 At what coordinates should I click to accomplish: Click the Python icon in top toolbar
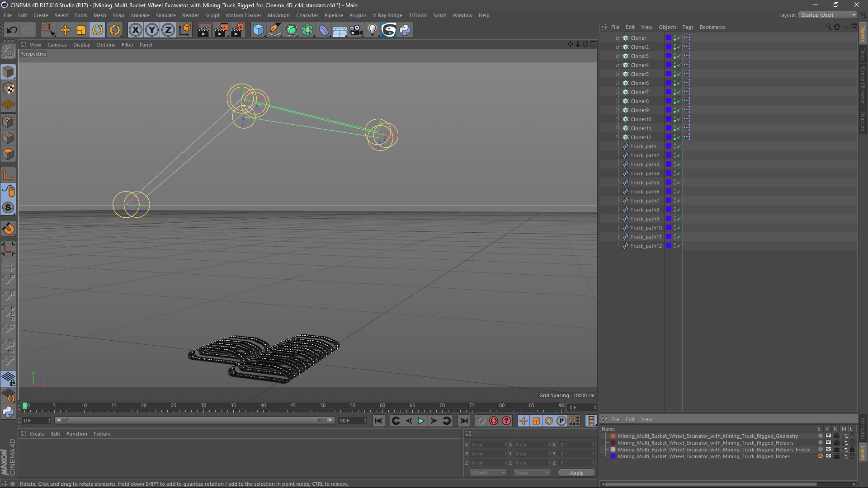coord(405,30)
